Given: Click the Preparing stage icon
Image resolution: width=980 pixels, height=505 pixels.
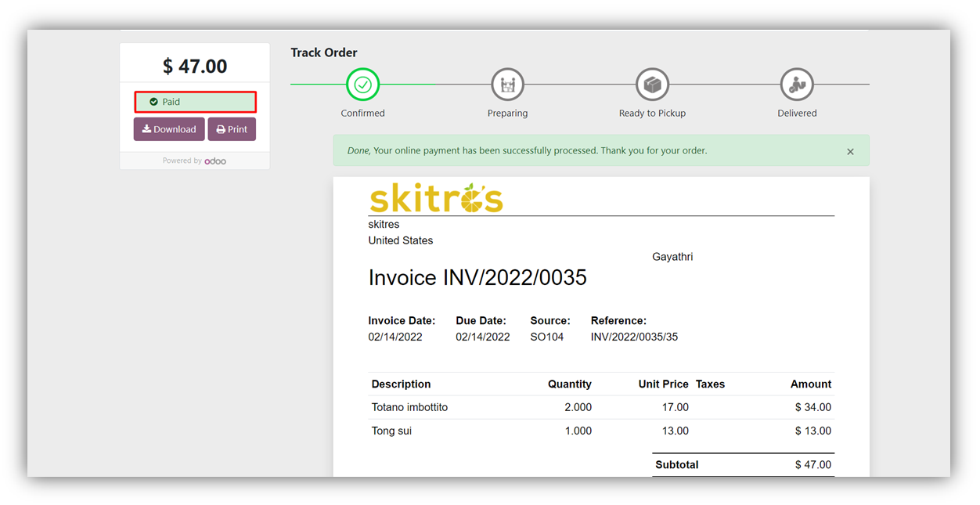Looking at the screenshot, I should (507, 85).
